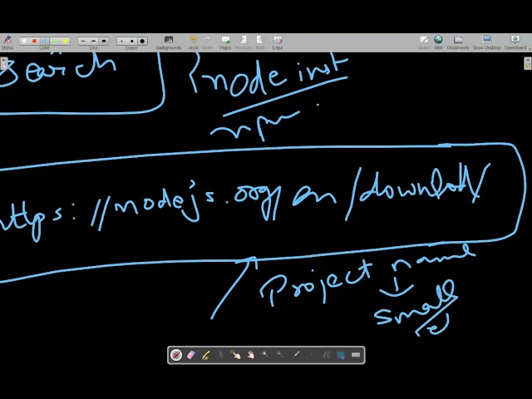Select the Laser pointer tool
The width and height of the screenshot is (532, 399).
(296, 355)
